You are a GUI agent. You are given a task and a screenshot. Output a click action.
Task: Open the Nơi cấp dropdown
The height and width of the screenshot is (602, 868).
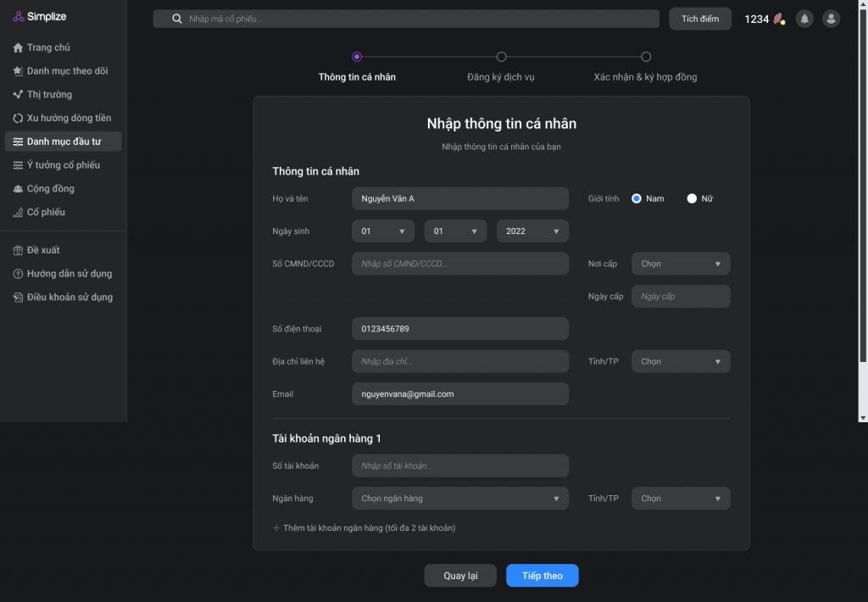[x=681, y=264]
